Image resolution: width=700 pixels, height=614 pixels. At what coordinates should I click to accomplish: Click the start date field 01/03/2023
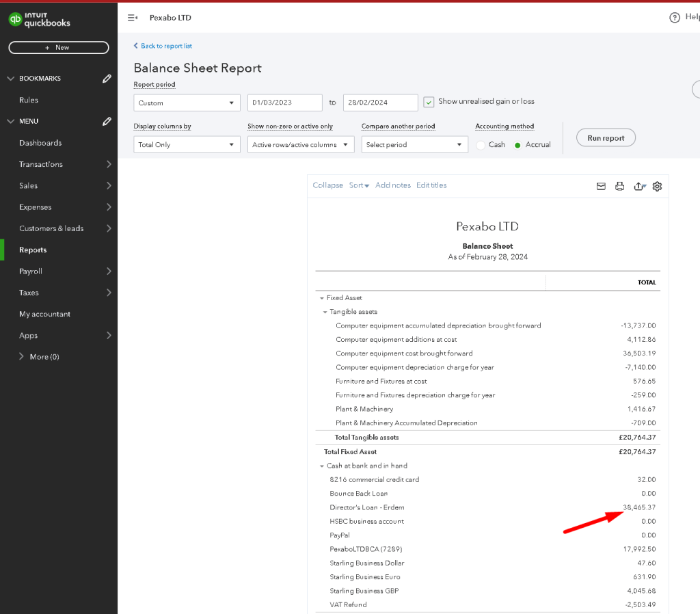285,103
